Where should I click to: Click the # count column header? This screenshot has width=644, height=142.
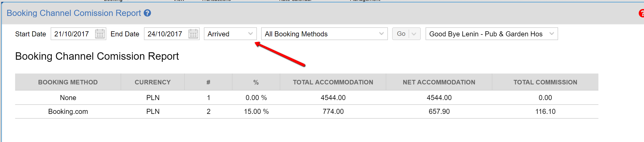pyautogui.click(x=208, y=82)
